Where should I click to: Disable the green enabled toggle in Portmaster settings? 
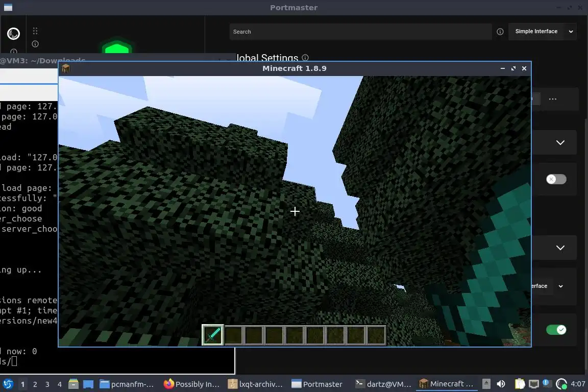[556, 330]
